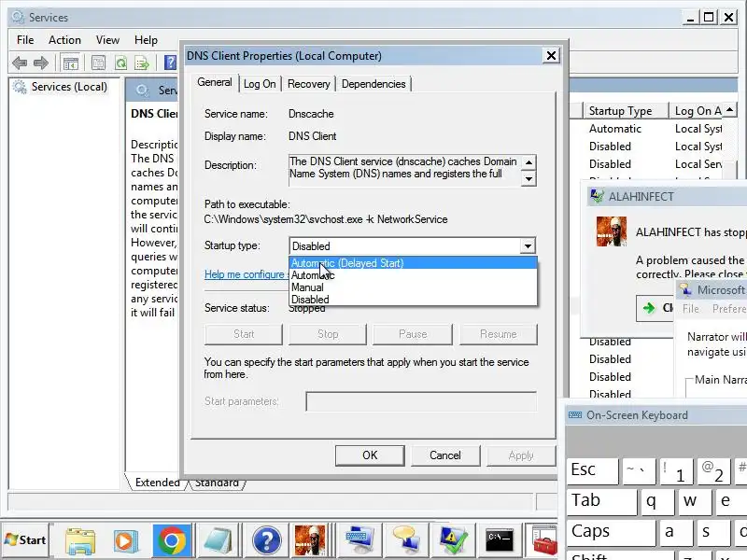Switch to Narrator taskbar icon with speech bubble
747x560 pixels.
click(405, 540)
